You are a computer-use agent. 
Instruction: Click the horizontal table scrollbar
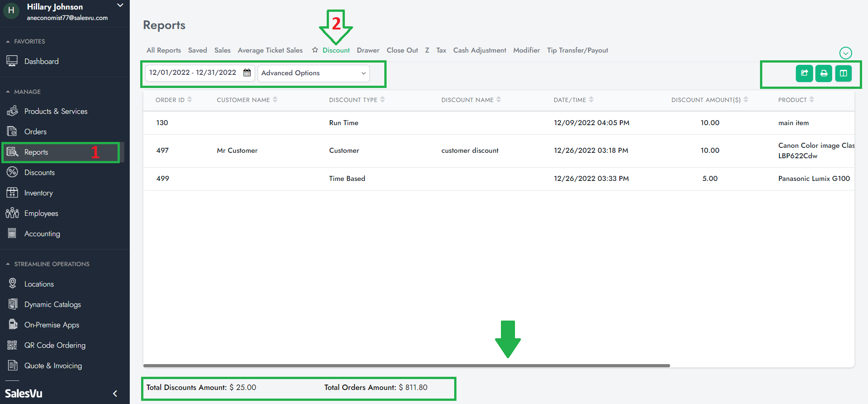pos(406,365)
